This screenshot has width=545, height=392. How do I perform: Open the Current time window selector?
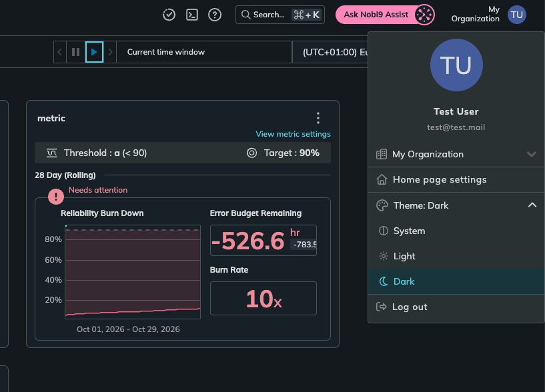(204, 52)
